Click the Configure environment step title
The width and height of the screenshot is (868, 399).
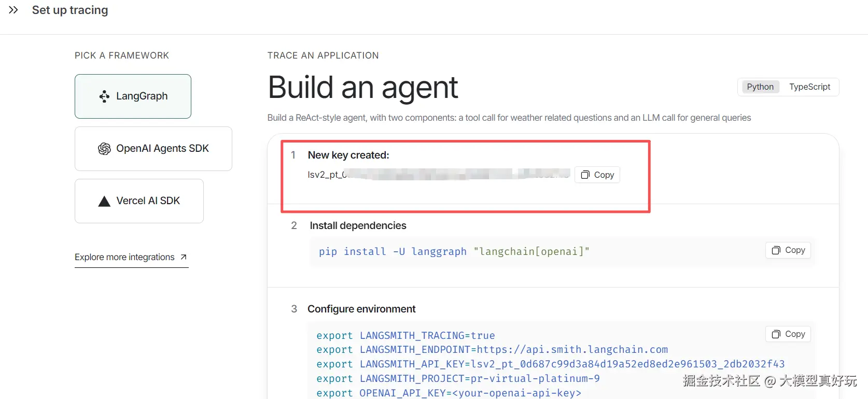pos(361,309)
